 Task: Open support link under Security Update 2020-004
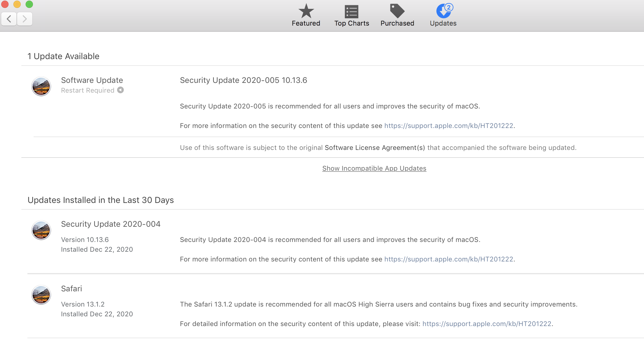click(449, 259)
